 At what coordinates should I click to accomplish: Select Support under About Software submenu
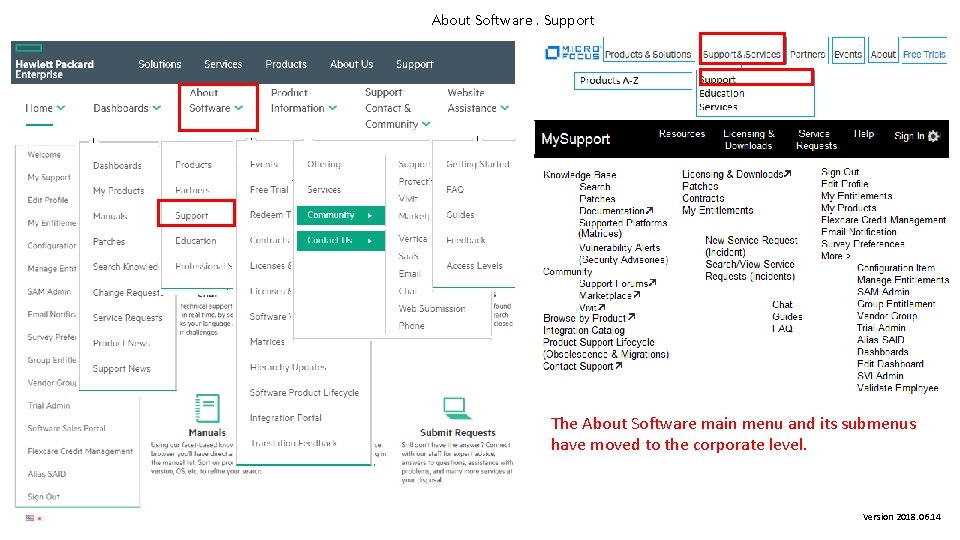coord(192,216)
